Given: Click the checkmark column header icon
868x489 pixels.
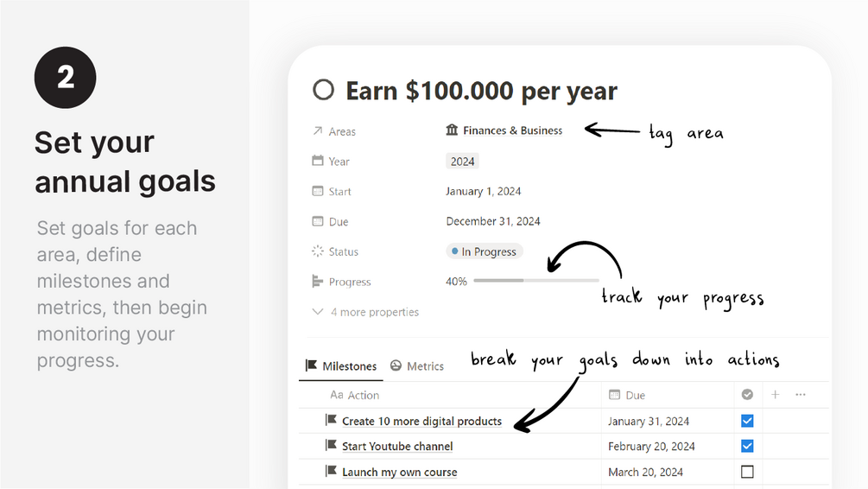Looking at the screenshot, I should 747,394.
